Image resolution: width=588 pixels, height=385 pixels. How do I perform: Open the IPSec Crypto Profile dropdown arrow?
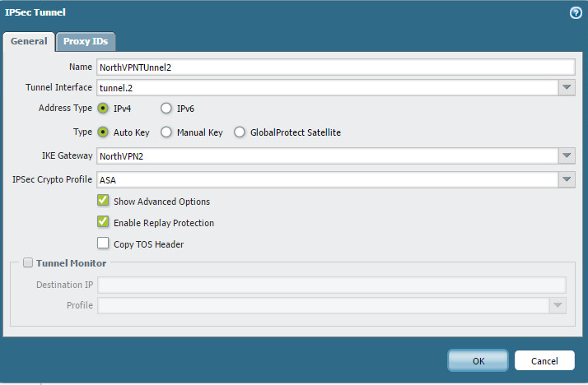pyautogui.click(x=567, y=179)
